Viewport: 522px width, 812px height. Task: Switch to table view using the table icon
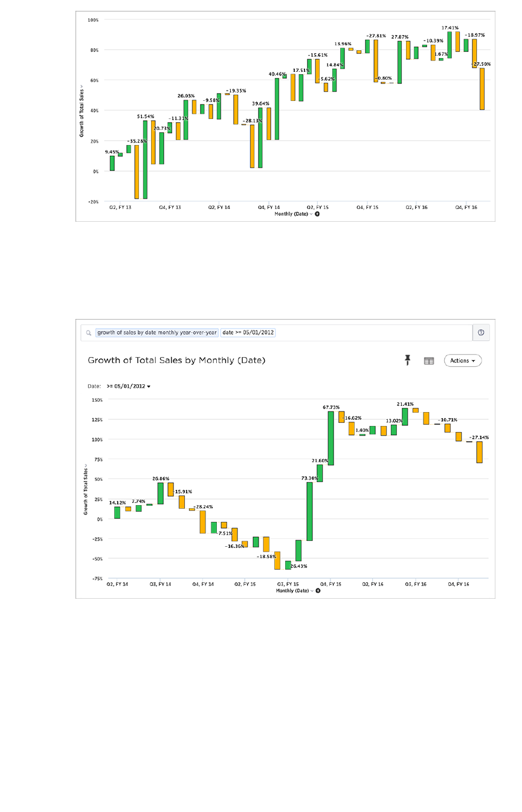coord(429,361)
